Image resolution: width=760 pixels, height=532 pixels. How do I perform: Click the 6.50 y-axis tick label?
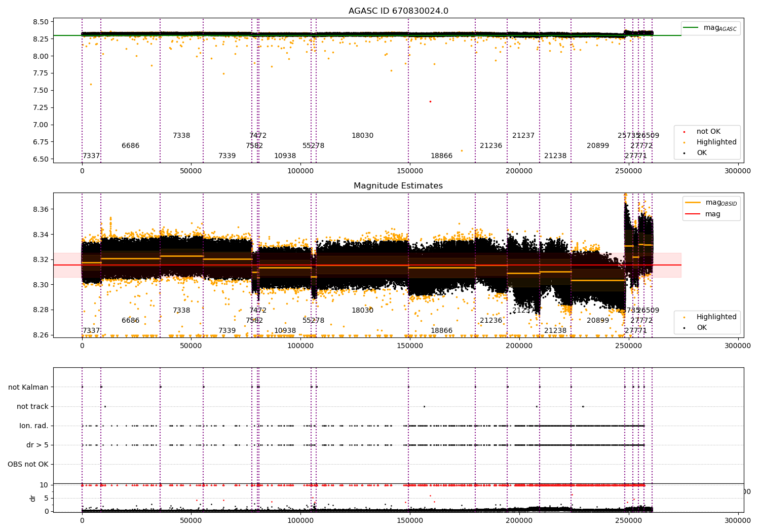click(x=41, y=159)
